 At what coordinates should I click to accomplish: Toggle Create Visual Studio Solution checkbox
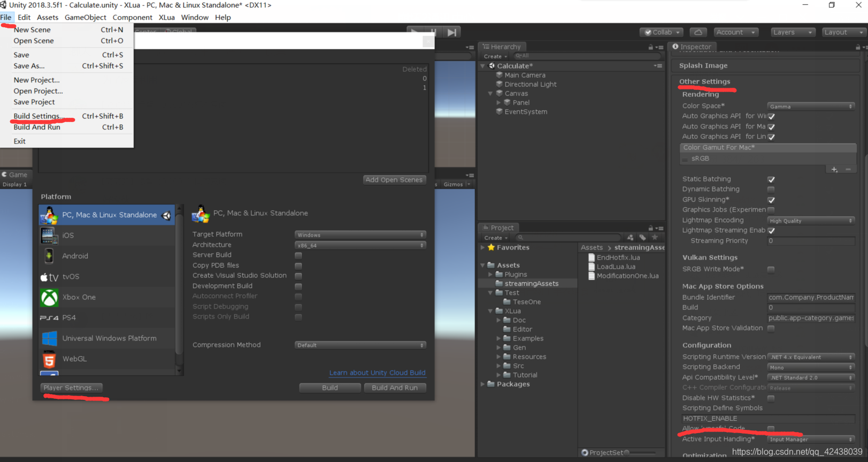298,276
